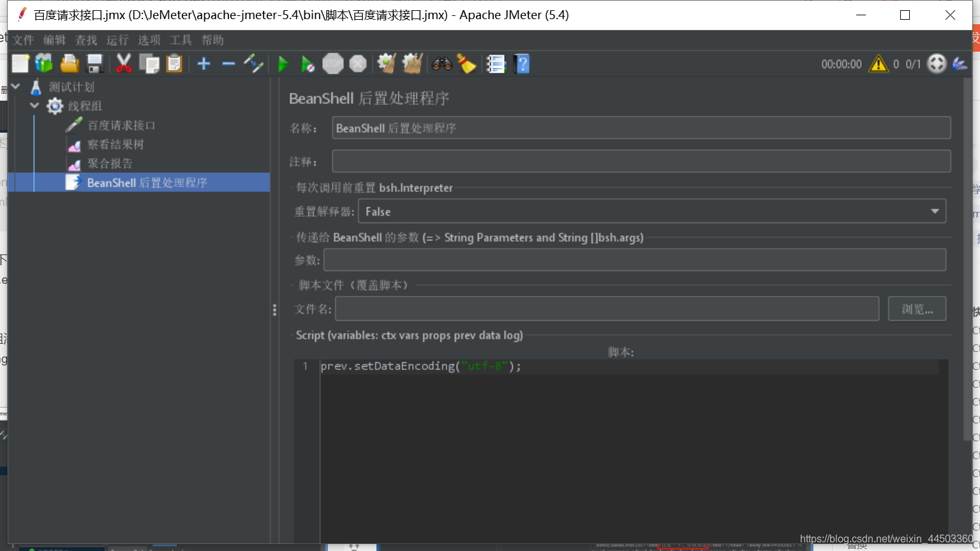Screen dimensions: 980x551
Task: Save the test plan with floppy icon
Action: [x=95, y=64]
